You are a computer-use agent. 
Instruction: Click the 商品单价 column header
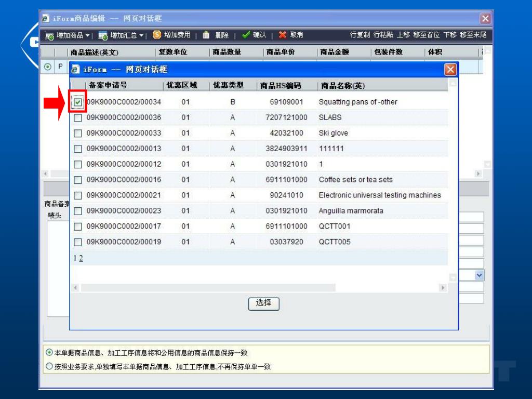(x=281, y=52)
